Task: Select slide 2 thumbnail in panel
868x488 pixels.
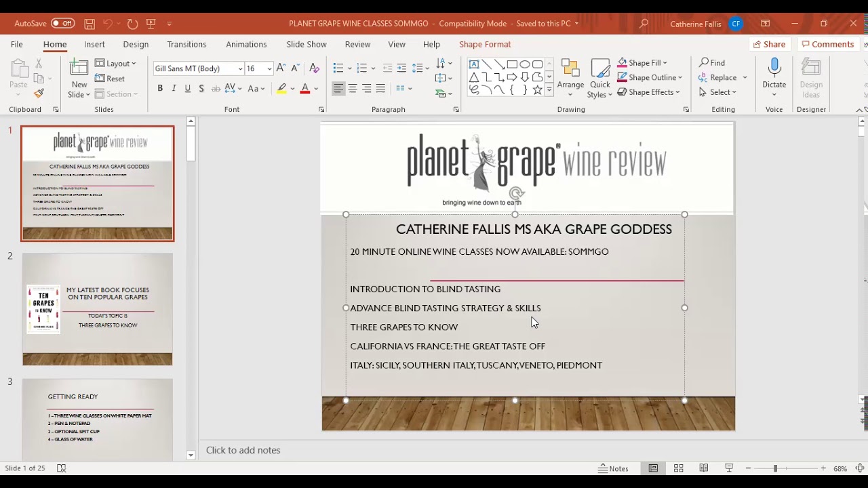Action: pos(98,309)
